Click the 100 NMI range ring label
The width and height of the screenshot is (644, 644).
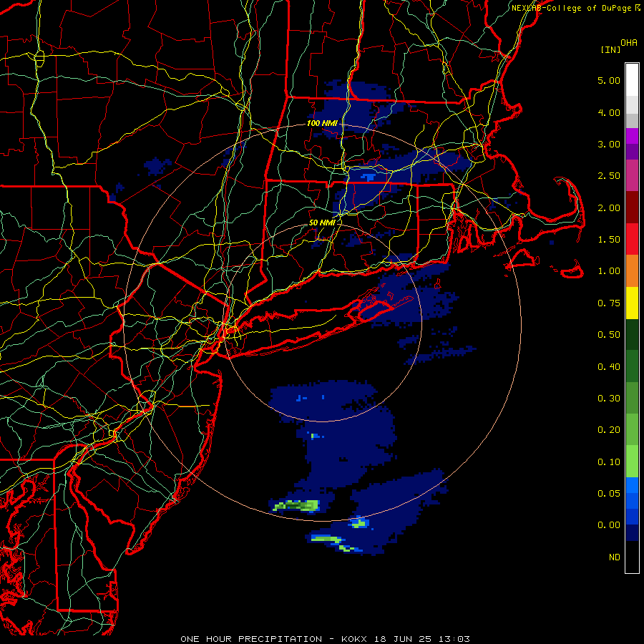tap(322, 123)
